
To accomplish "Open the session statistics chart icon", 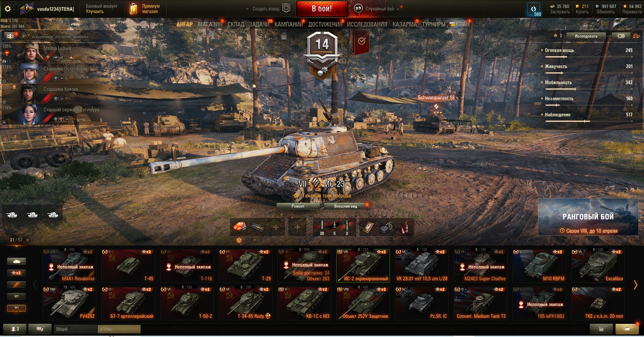I will pyautogui.click(x=601, y=329).
